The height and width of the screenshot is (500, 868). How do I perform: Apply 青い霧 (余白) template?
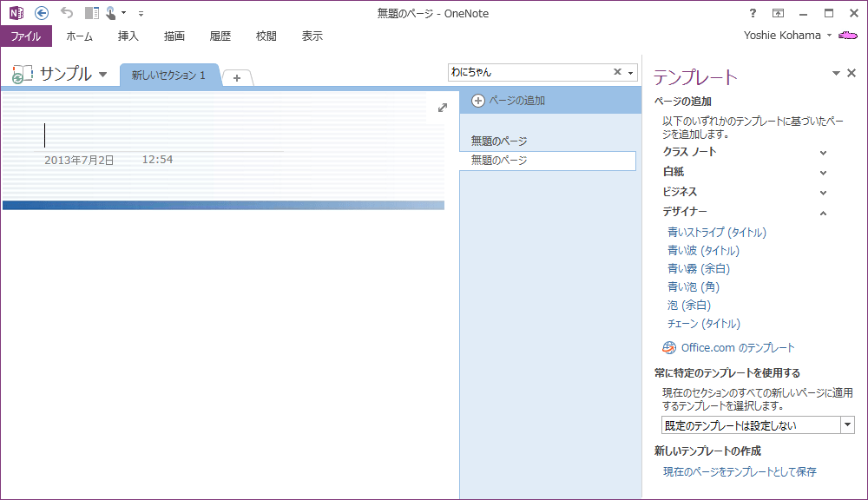(699, 269)
